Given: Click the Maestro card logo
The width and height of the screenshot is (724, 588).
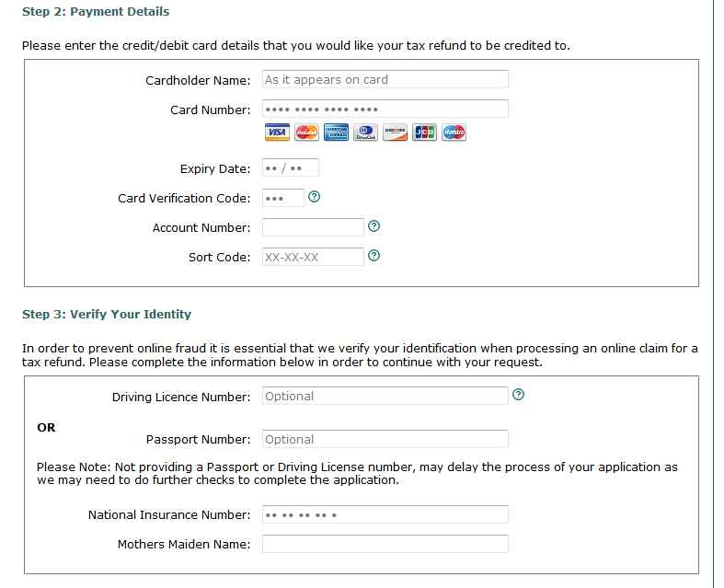Looking at the screenshot, I should click(x=454, y=133).
